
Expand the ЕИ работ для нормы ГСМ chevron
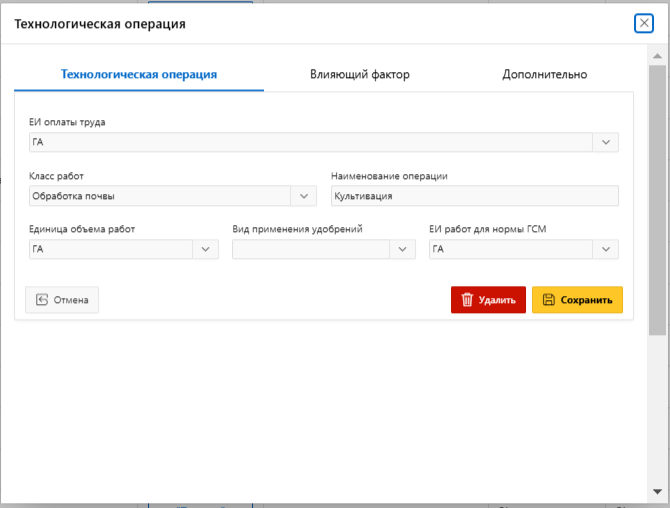click(605, 249)
